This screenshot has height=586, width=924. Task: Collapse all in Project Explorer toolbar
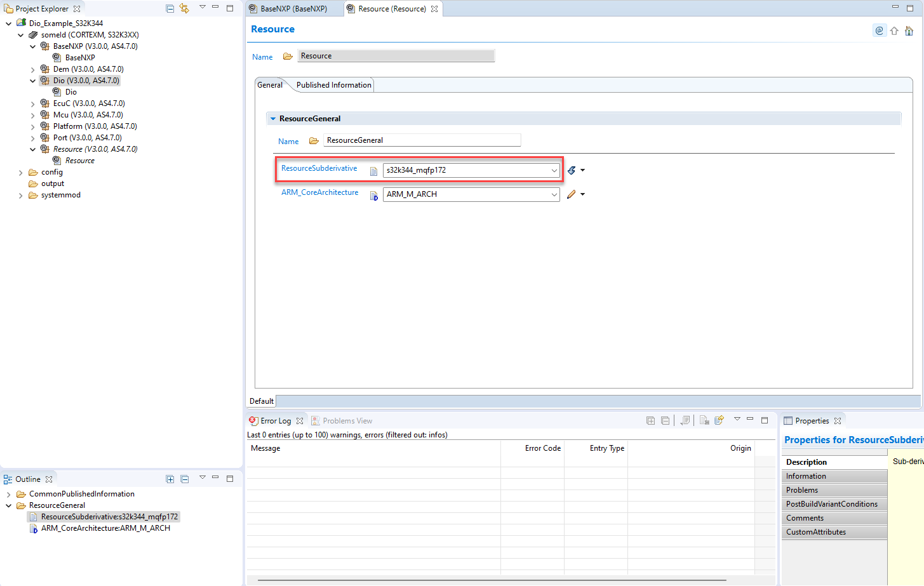pyautogui.click(x=170, y=8)
